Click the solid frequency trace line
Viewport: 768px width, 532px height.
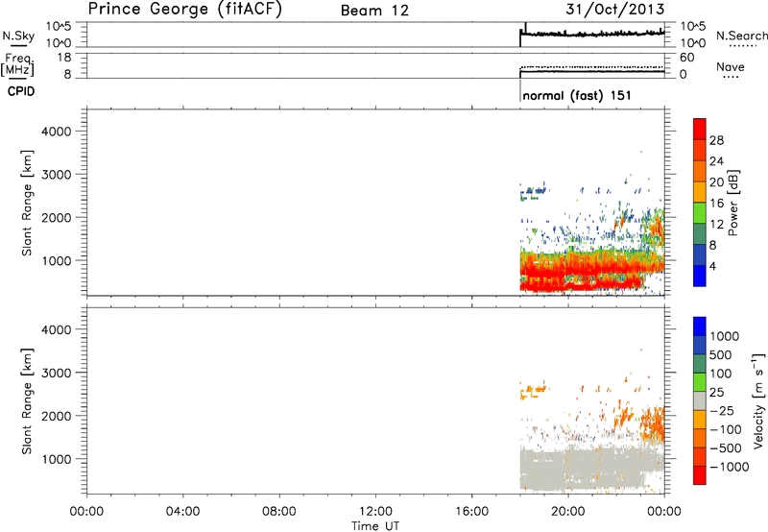click(591, 71)
